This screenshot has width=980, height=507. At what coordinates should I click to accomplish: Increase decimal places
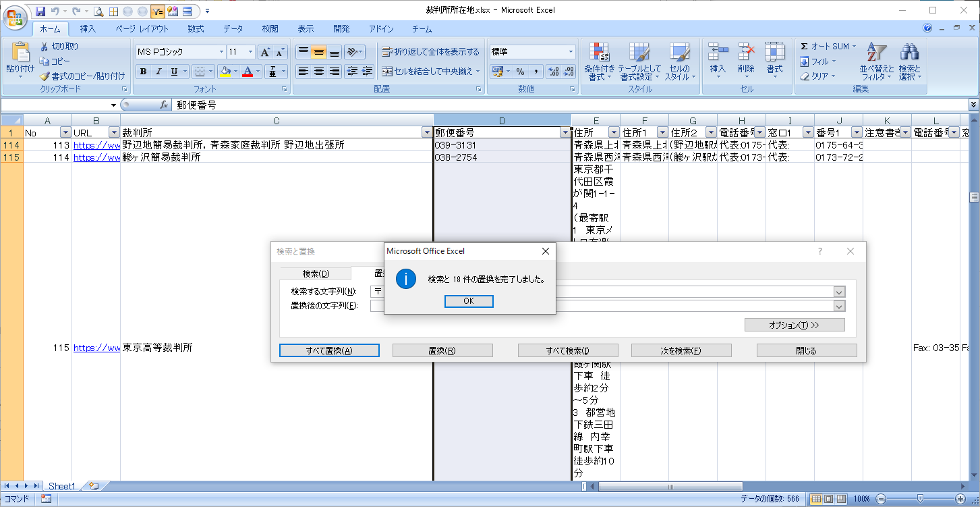pos(554,72)
